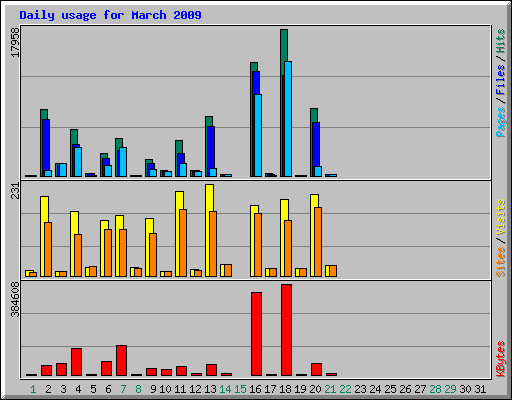Click the red KBytes bar for day 18

tap(286, 330)
